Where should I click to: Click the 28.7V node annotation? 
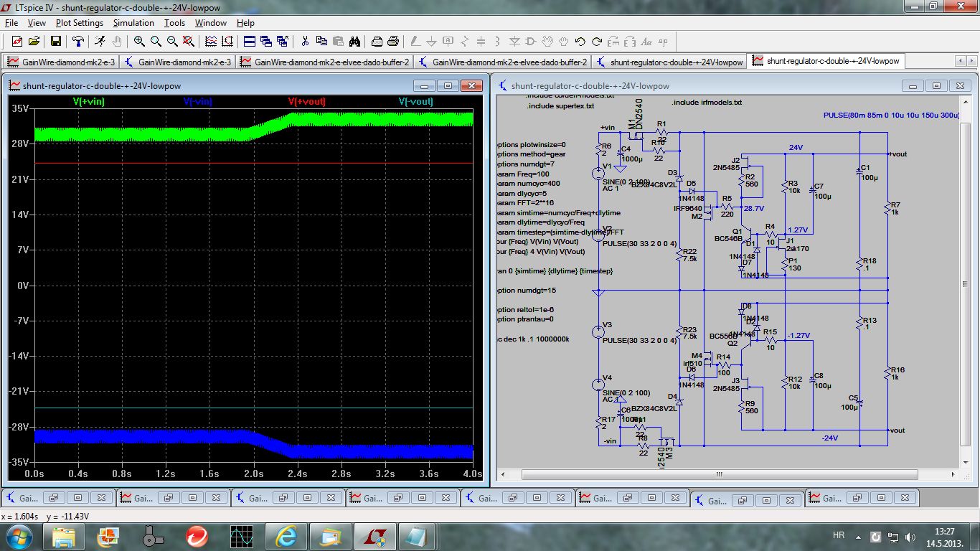coord(753,208)
